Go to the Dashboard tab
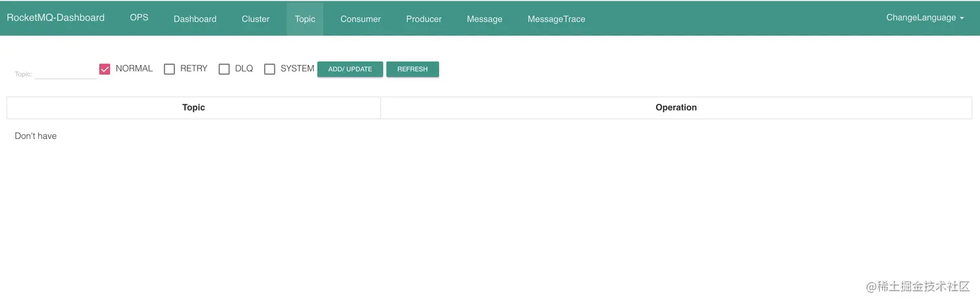The width and height of the screenshot is (980, 303). coord(195,19)
